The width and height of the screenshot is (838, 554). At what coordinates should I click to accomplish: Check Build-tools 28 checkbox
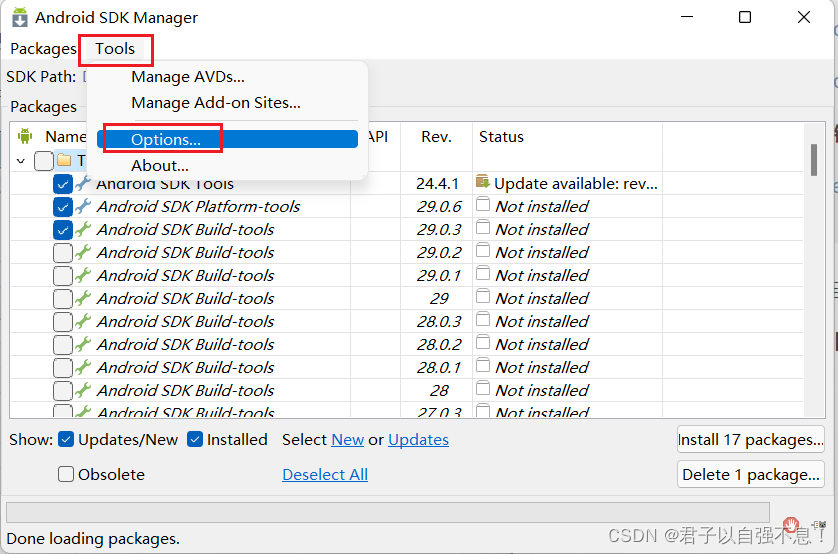coord(63,391)
